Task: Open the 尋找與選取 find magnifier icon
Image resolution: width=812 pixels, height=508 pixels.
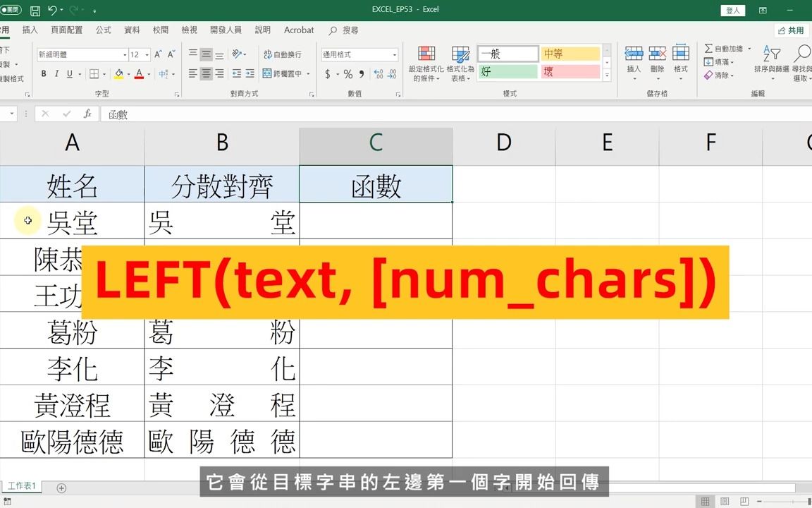Action: point(803,54)
